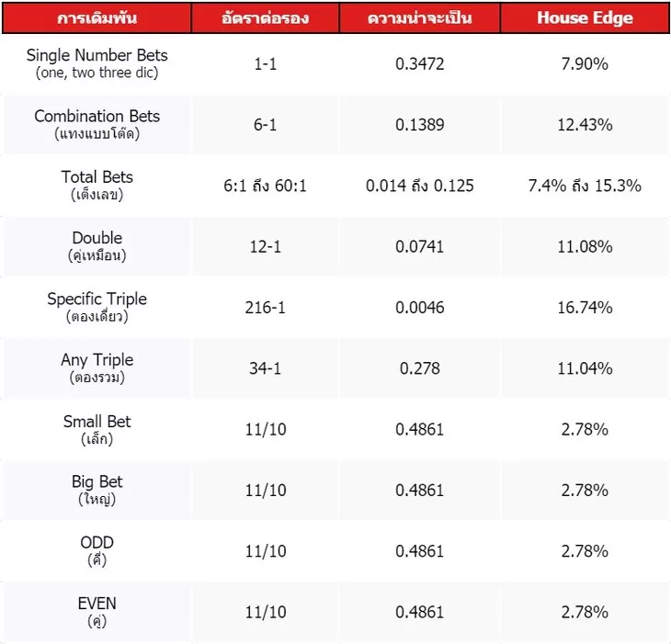The image size is (671, 644).
Task: Select the ความน่าจะเป็น header cell
Action: click(419, 18)
